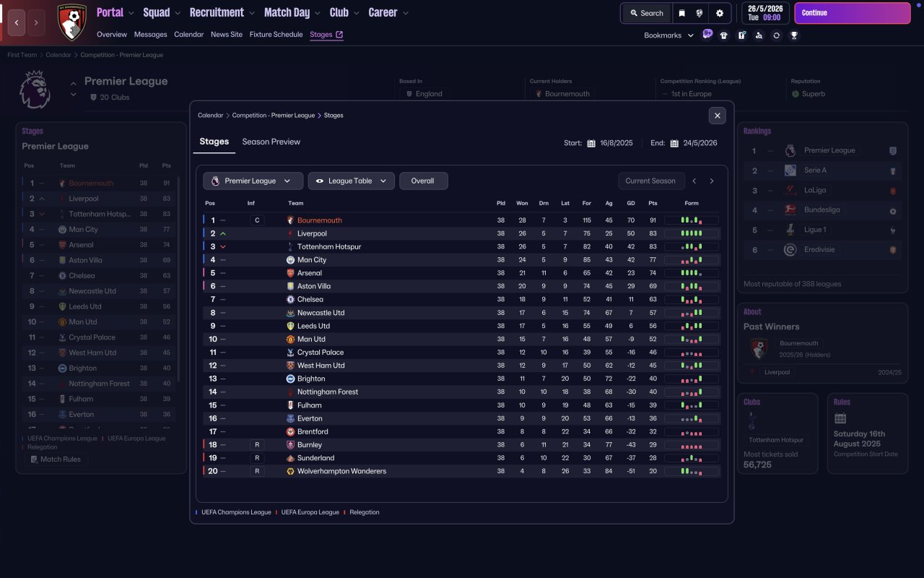Open the messages icon with 9+ badge
This screenshot has width=924, height=578.
click(707, 34)
